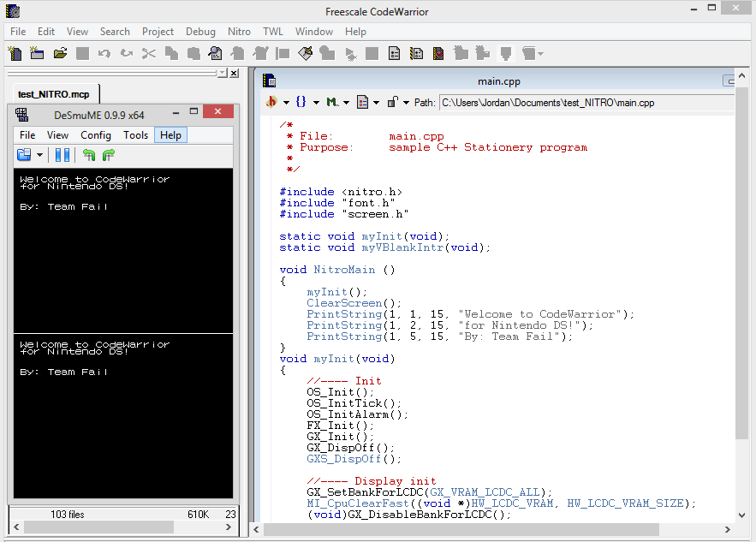756x542 pixels.
Task: Open the Project Inspector checklist icon
Action: (394, 53)
